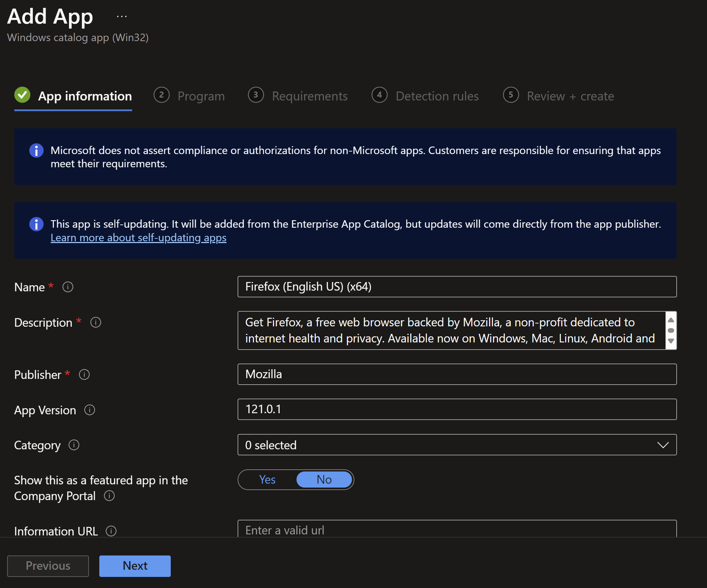Click the compliance notice info icon

tap(36, 150)
